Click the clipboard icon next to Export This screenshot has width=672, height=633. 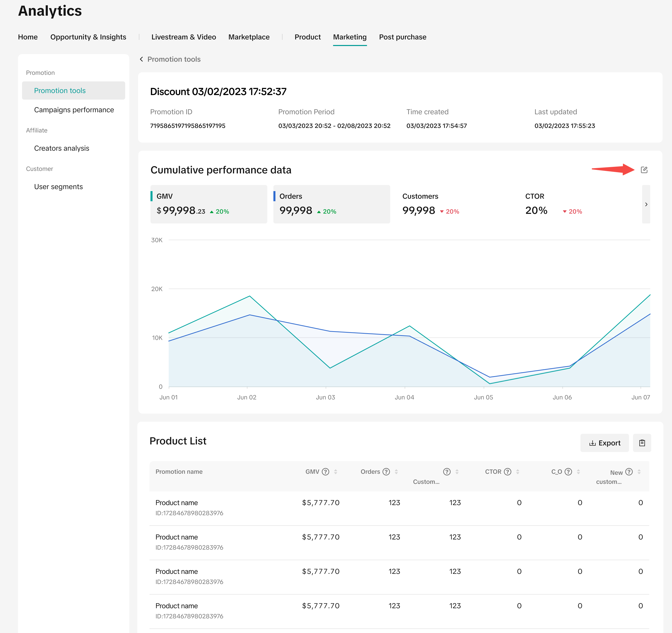tap(642, 443)
